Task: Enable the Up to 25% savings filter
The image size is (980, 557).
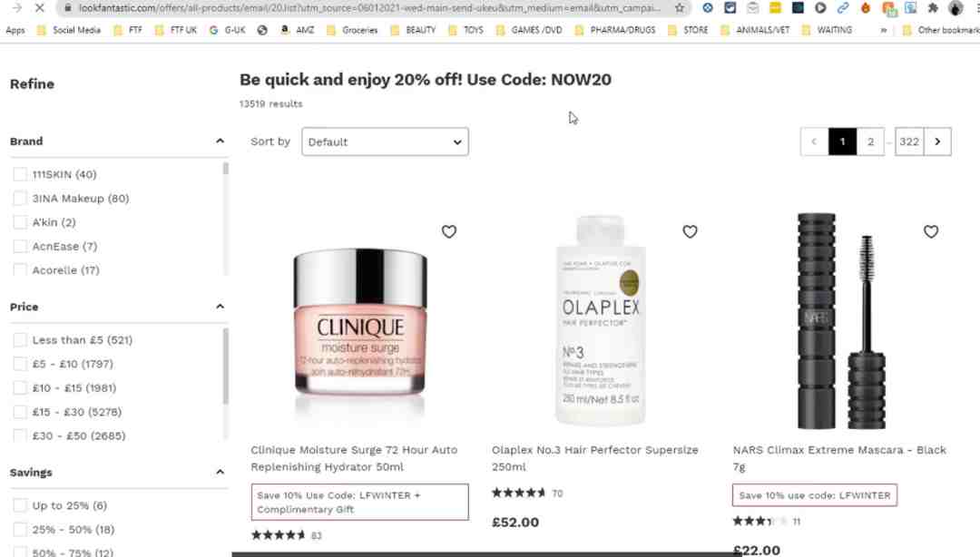Action: coord(20,505)
